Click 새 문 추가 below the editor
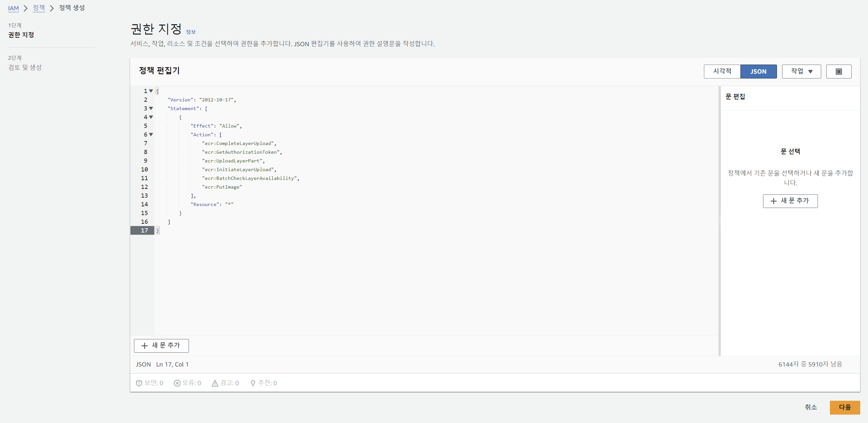Screen dimensions: 868x423 (x=161, y=346)
